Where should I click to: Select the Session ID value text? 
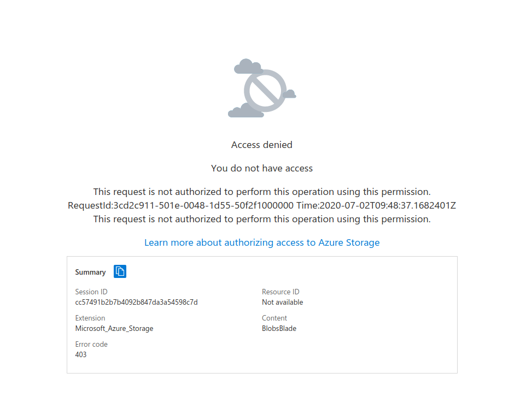tap(137, 302)
